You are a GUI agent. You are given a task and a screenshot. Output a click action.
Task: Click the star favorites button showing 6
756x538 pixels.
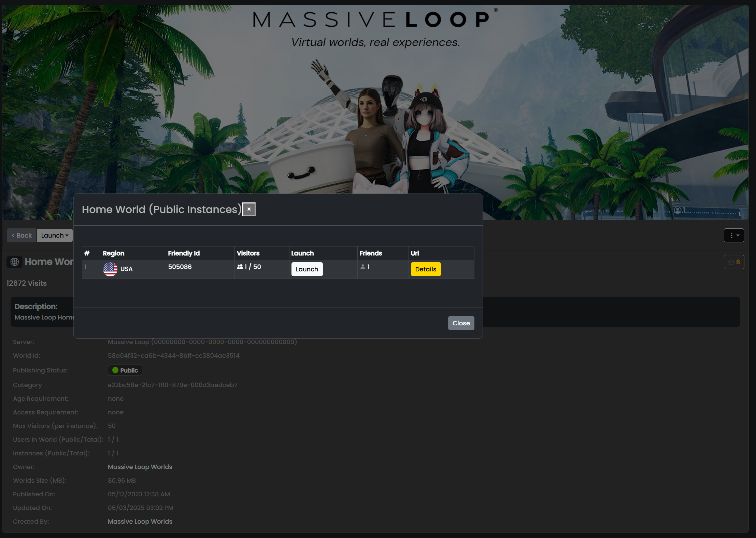coord(734,262)
